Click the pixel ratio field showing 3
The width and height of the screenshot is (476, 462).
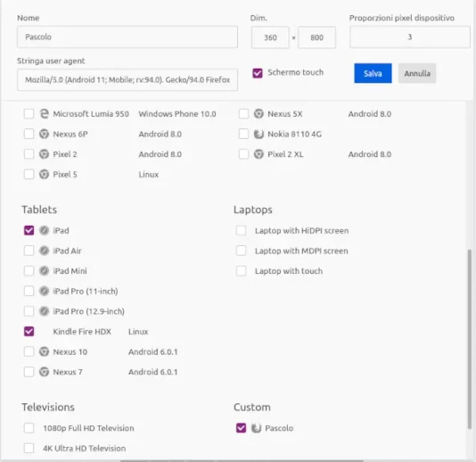pos(409,37)
